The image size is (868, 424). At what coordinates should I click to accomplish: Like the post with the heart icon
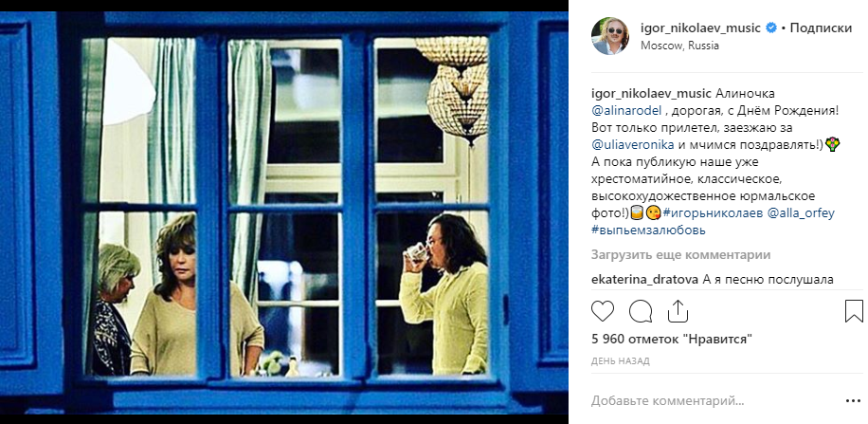click(x=603, y=311)
